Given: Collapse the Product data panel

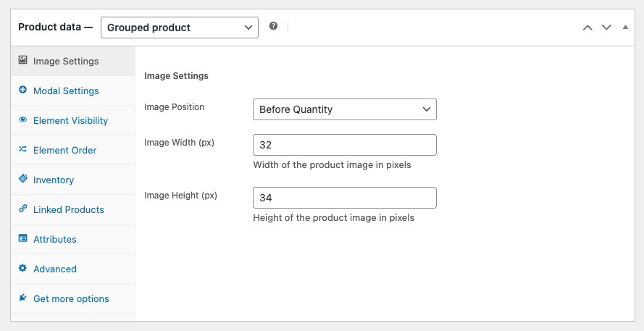Looking at the screenshot, I should (x=626, y=28).
